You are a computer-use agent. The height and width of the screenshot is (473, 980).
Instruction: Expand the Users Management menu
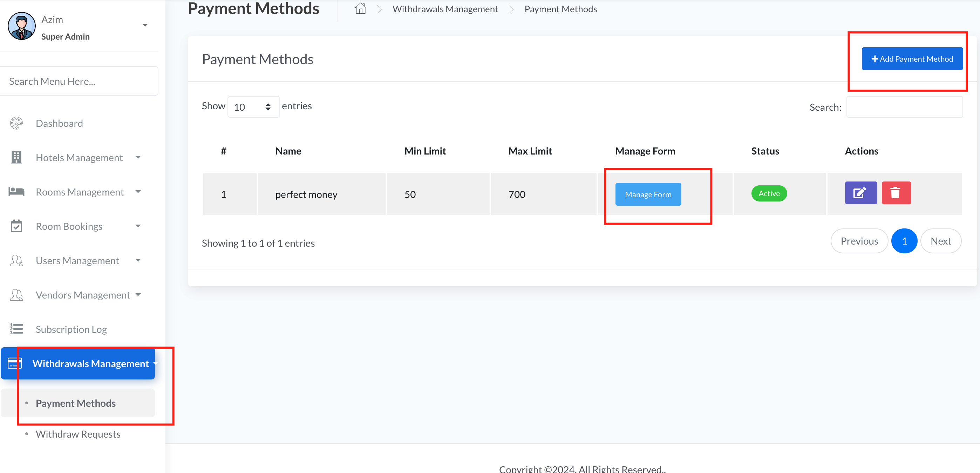click(77, 261)
